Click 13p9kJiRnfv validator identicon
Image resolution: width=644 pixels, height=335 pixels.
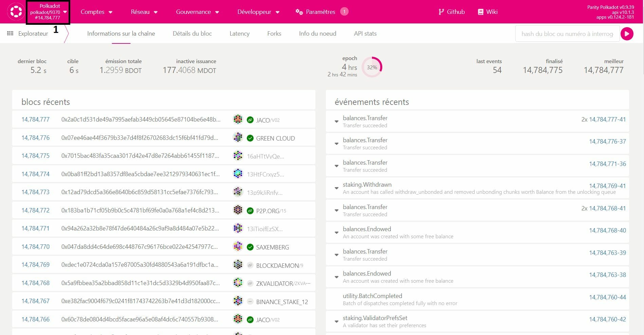tap(238, 192)
